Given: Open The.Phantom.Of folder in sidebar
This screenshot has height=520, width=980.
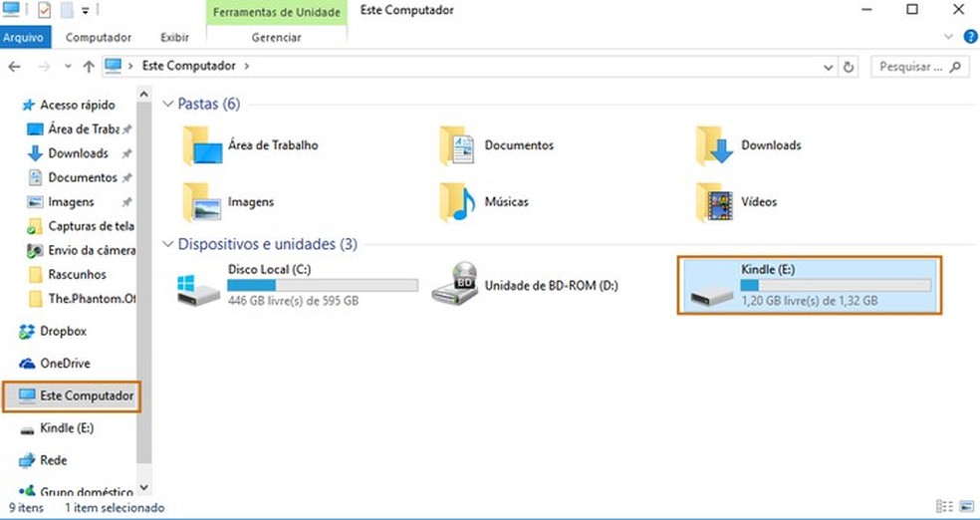Looking at the screenshot, I should point(82,299).
